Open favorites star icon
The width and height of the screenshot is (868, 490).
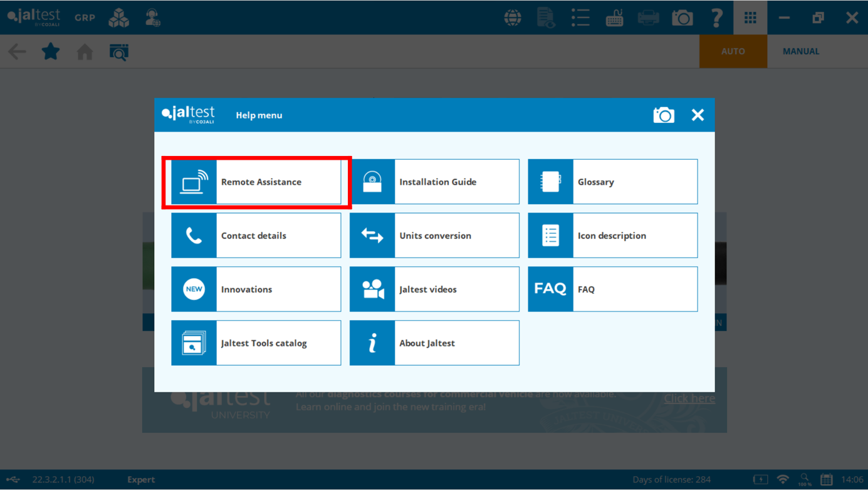tap(51, 51)
